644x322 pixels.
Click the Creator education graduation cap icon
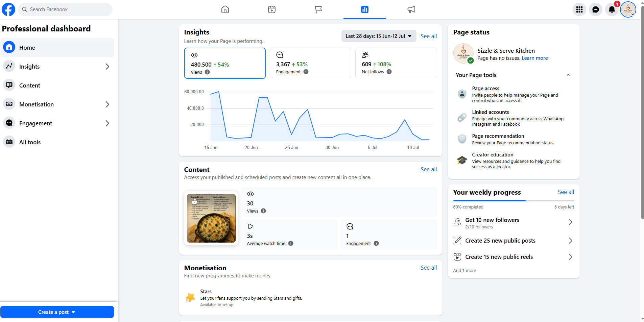[462, 160]
